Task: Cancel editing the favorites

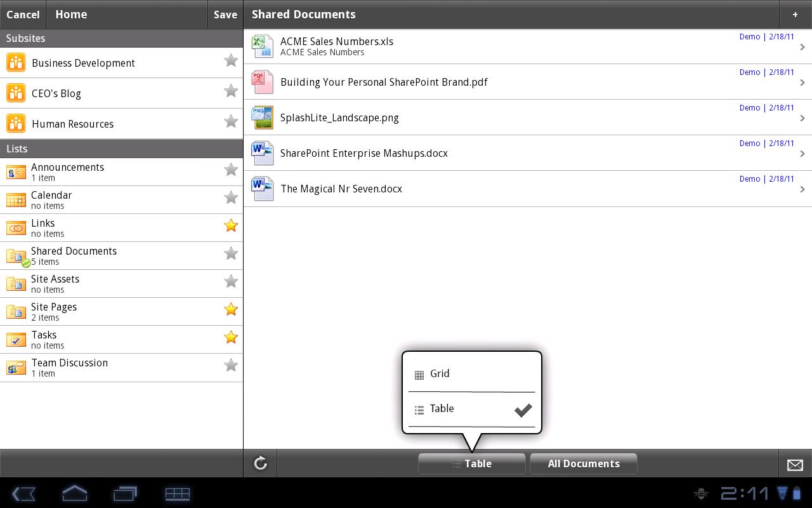Action: pos(23,14)
